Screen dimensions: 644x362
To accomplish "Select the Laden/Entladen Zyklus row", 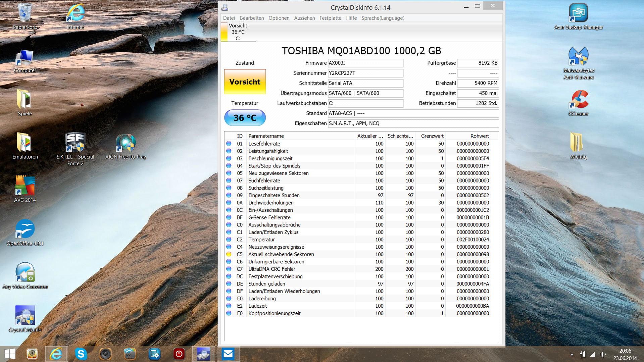I will [x=358, y=232].
